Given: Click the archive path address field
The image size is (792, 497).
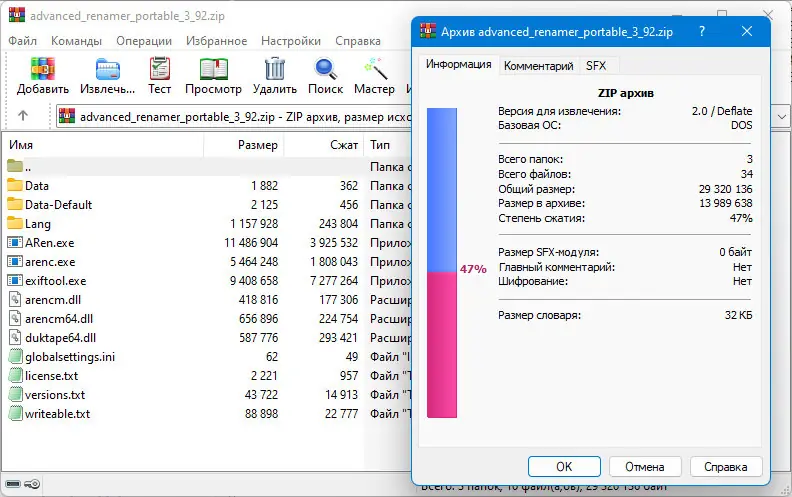Looking at the screenshot, I should 234,117.
